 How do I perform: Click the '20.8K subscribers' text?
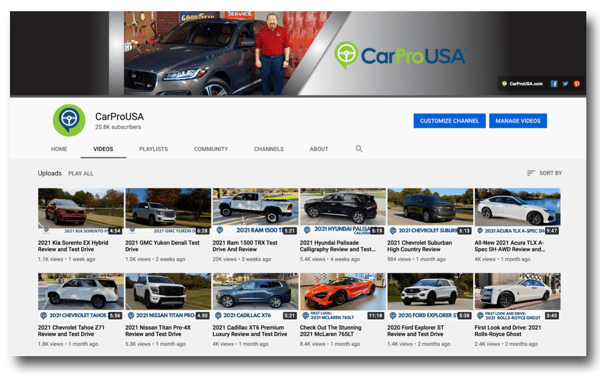[118, 127]
